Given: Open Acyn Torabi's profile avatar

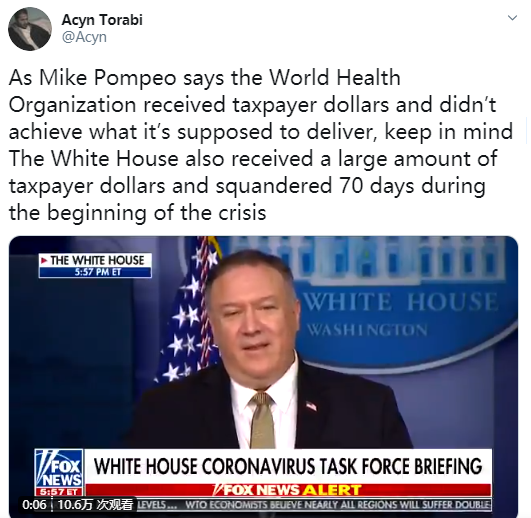Looking at the screenshot, I should (30, 29).
